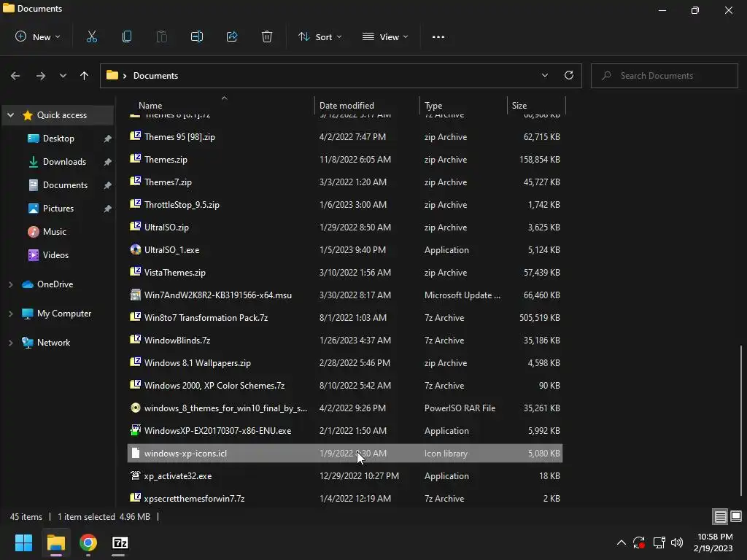Screen dimensions: 747x560
Task: Click the WindowsXP-EX20170307 installer icon
Action: (135, 430)
